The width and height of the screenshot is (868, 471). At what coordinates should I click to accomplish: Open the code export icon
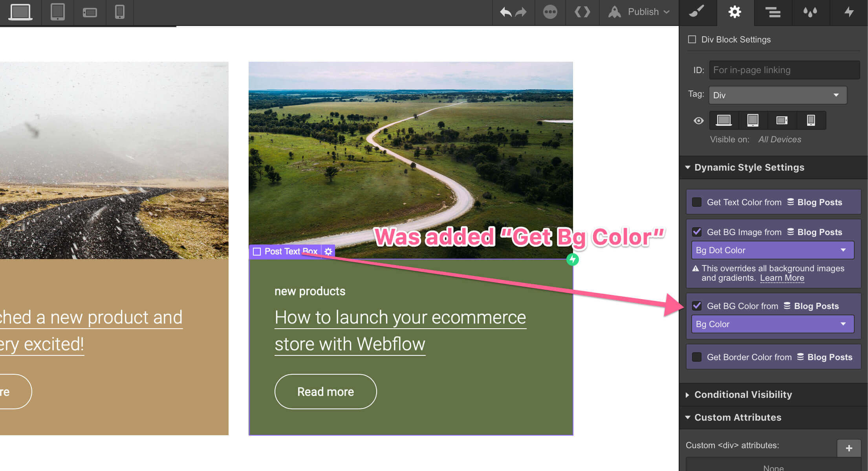point(582,12)
